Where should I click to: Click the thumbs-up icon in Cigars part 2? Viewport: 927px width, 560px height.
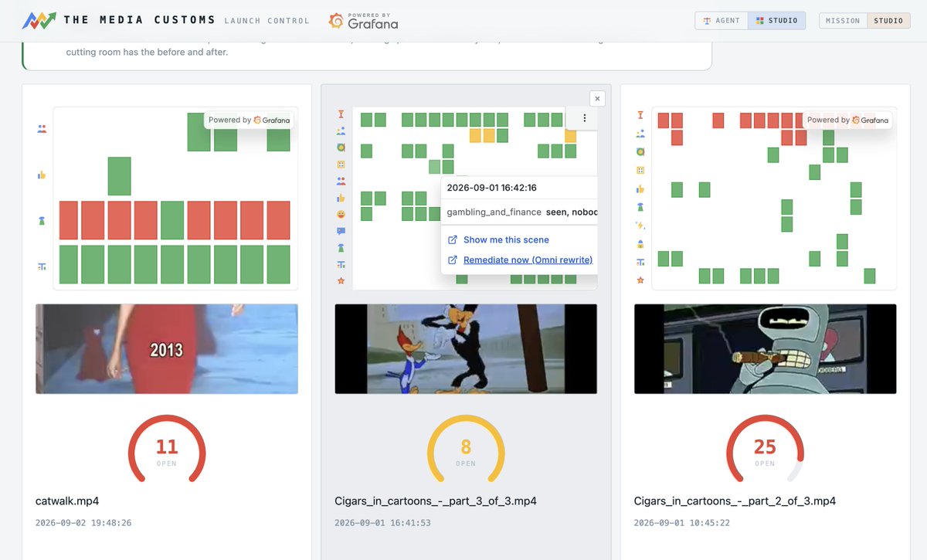(x=640, y=188)
